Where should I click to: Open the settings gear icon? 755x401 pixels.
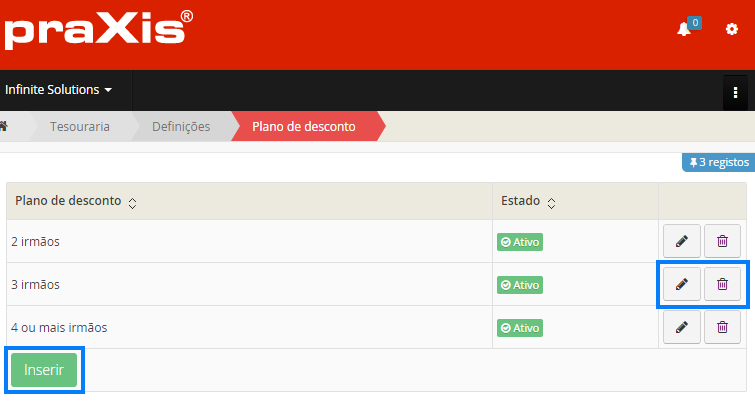pos(732,29)
